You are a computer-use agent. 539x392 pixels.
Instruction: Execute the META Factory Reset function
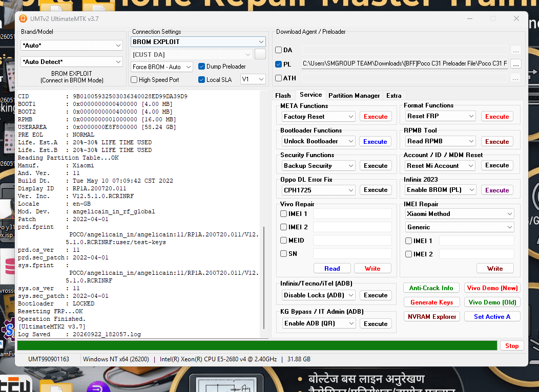pos(376,117)
